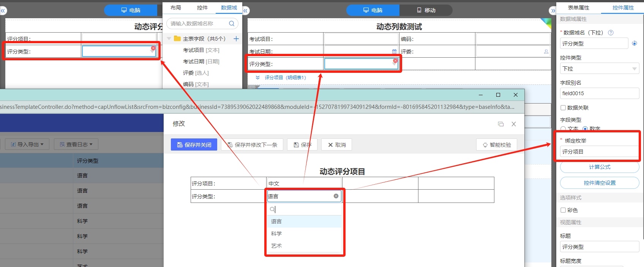Click the calendar icon in 考试日期 field
This screenshot has height=267, width=644.
pyautogui.click(x=394, y=52)
